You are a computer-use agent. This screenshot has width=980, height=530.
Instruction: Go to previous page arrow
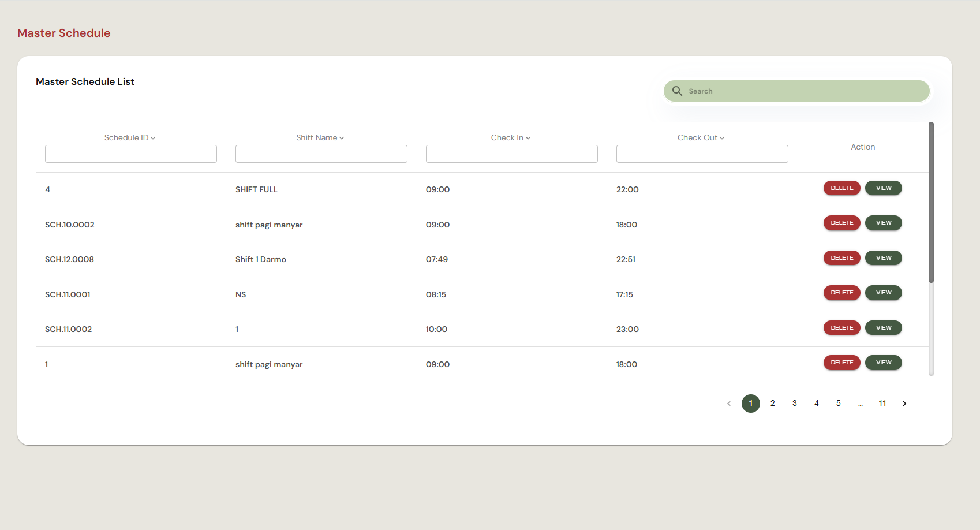(x=729, y=404)
